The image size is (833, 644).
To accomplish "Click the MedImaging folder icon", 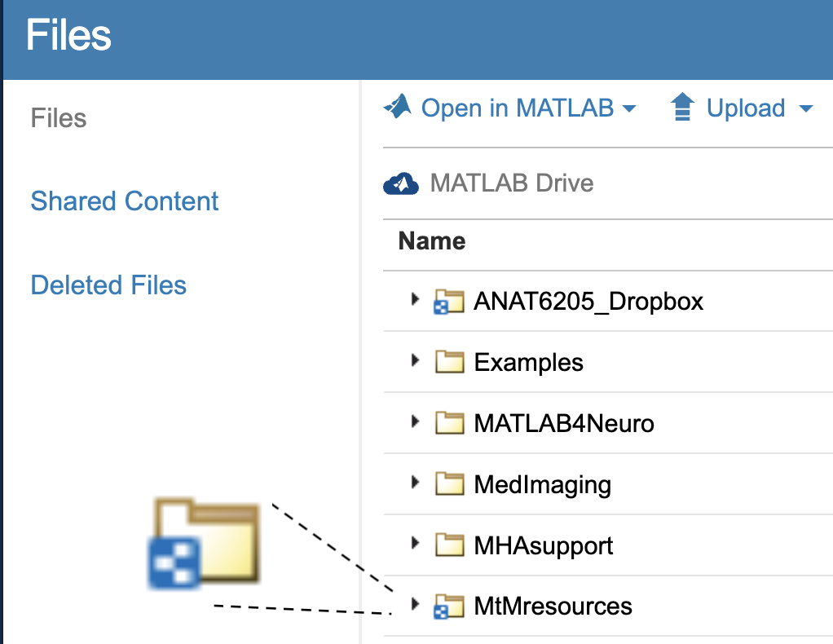I will coord(449,483).
